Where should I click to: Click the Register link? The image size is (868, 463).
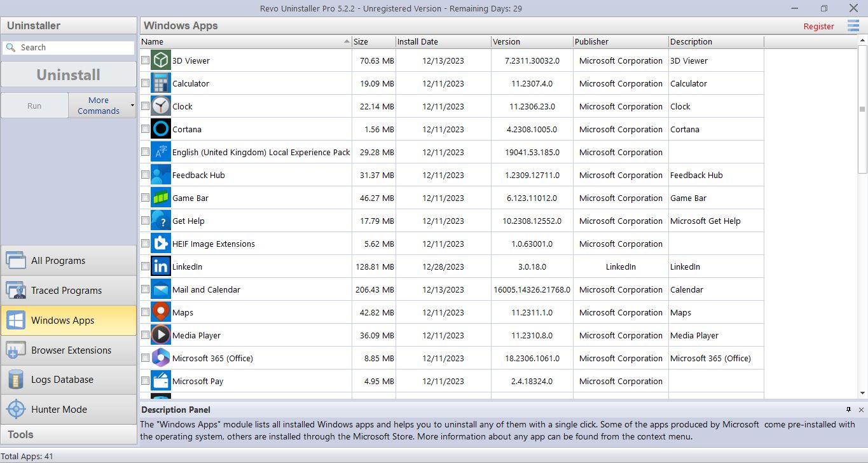(x=818, y=26)
